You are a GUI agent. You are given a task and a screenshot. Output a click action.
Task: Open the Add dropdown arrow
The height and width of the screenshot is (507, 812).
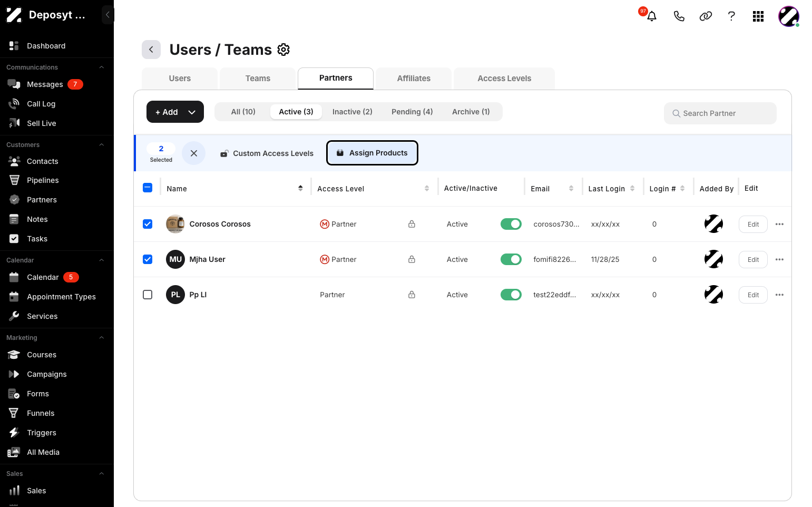(x=192, y=112)
